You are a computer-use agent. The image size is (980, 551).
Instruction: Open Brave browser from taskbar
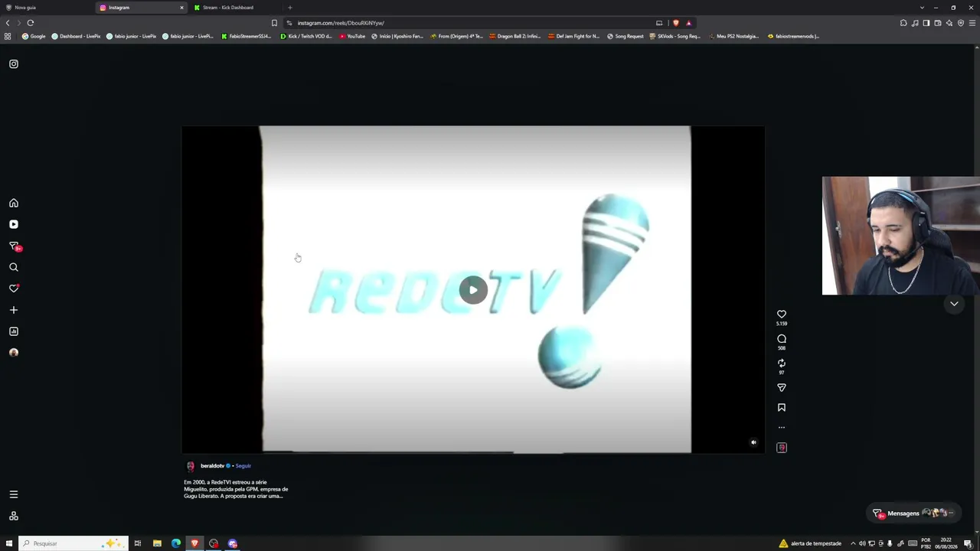(x=194, y=543)
